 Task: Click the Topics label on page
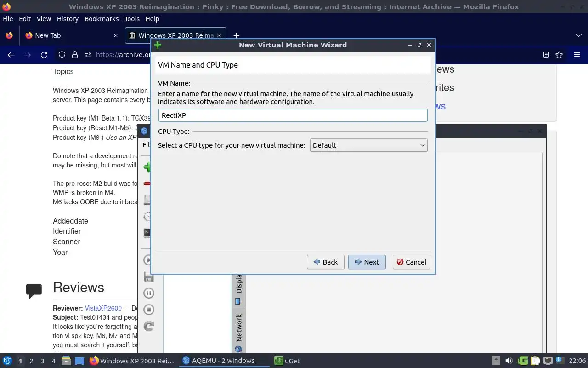(x=63, y=71)
